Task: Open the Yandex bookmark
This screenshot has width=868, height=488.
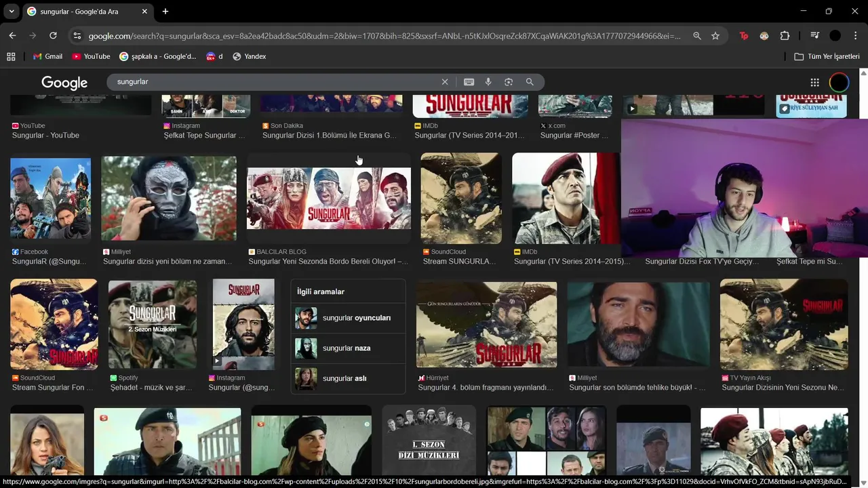Action: [x=249, y=56]
